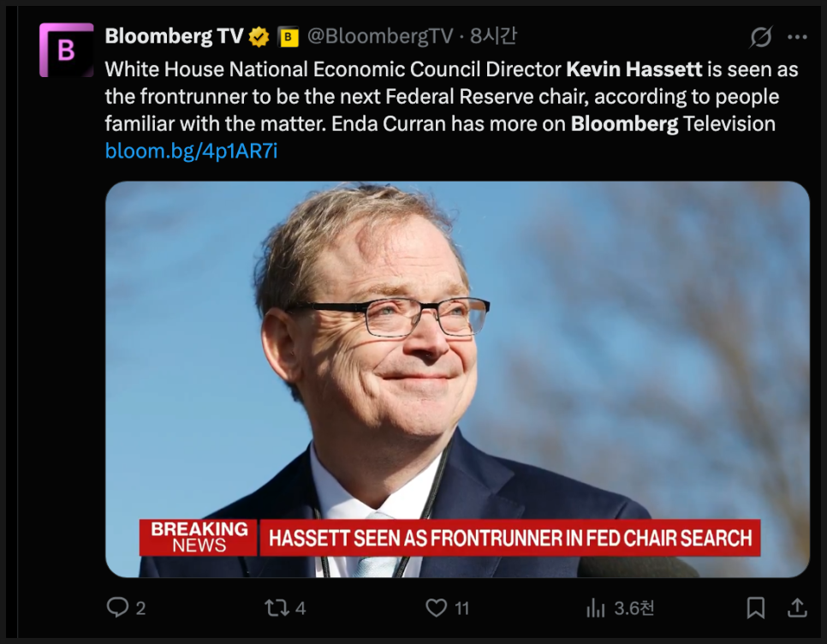Viewport: 827px width, 644px height.
Task: Click the reply speech bubble icon
Action: coord(117,607)
